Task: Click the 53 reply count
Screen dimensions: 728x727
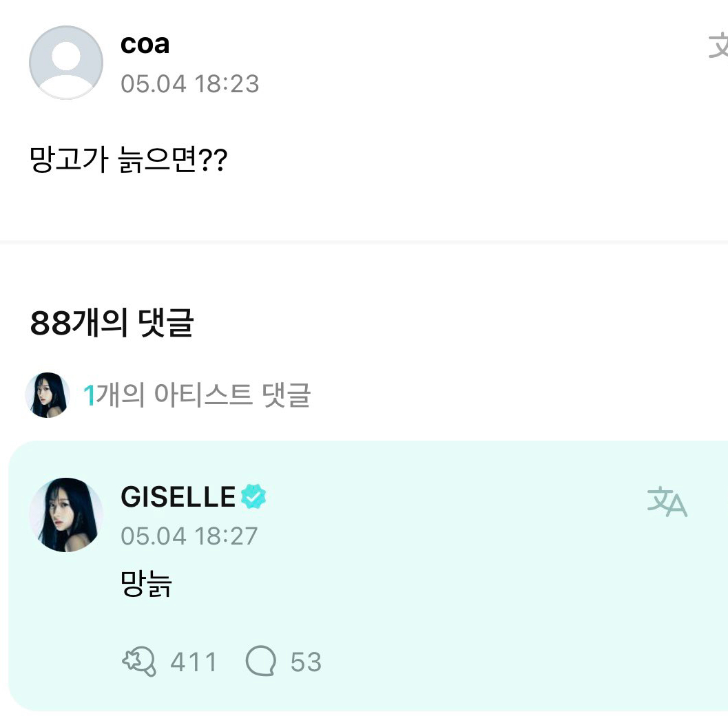Action: click(306, 662)
